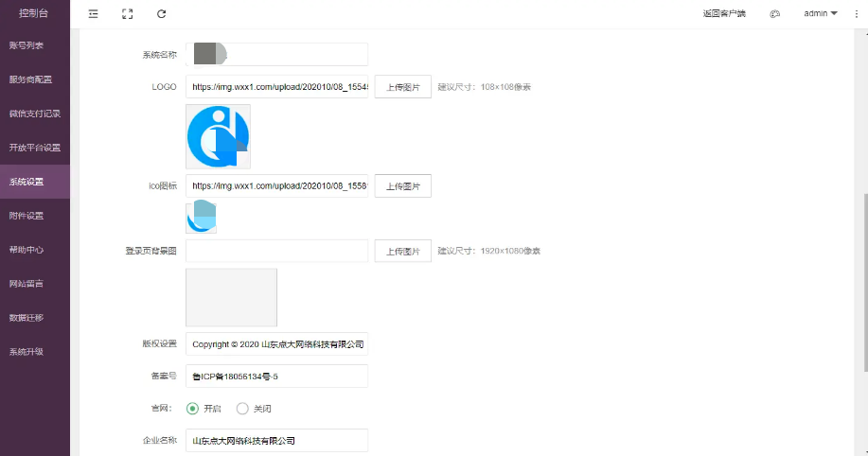Screen dimensions: 868x456
Task: Focus the 版权设置 copyright input
Action: click(276, 343)
